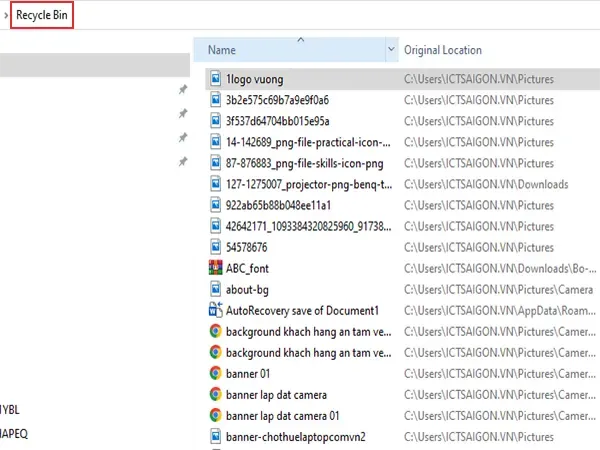Click the fourth pin icon in the navigation pane
Screen dimensions: 600x450
pos(183,161)
